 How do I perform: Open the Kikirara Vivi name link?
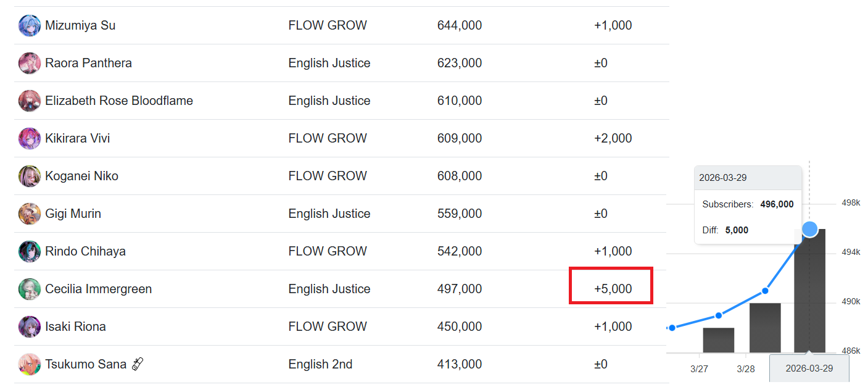pos(78,139)
